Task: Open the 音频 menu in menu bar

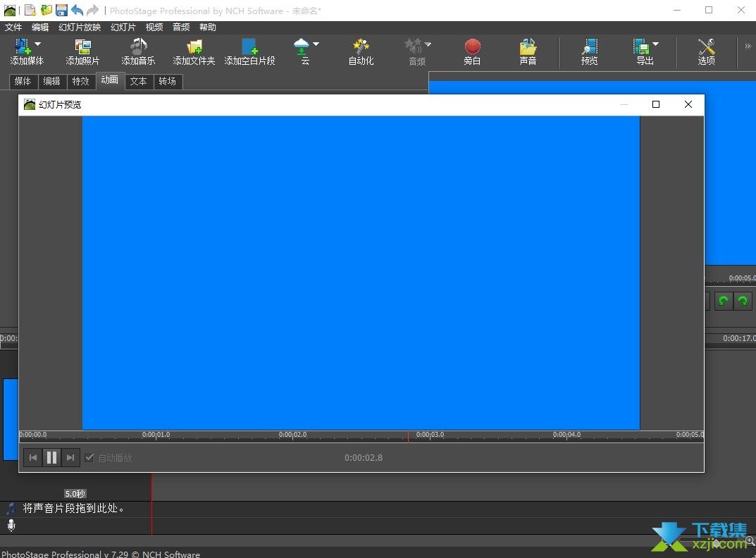Action: click(181, 27)
